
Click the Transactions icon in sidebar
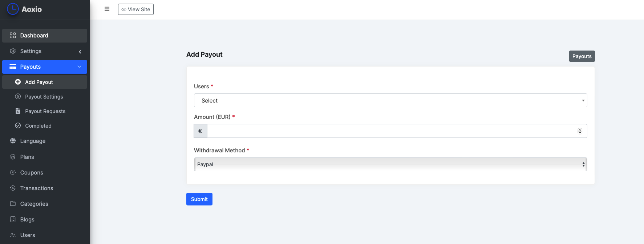tap(13, 188)
